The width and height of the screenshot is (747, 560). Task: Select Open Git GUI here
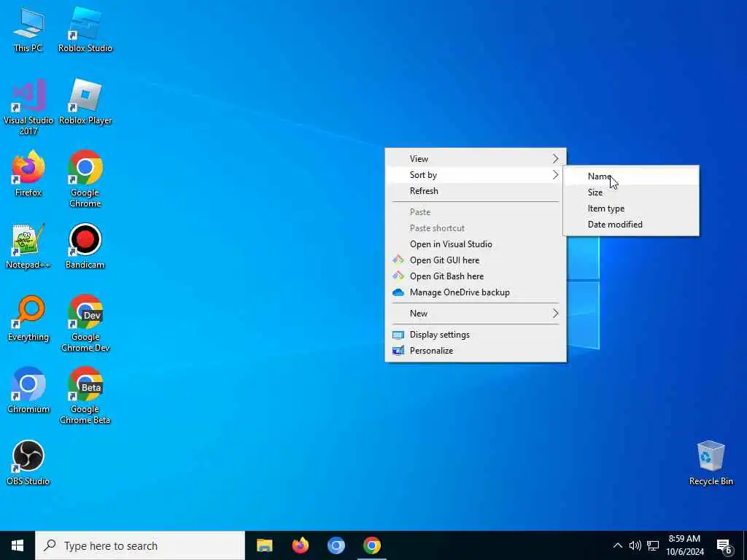[476, 260]
